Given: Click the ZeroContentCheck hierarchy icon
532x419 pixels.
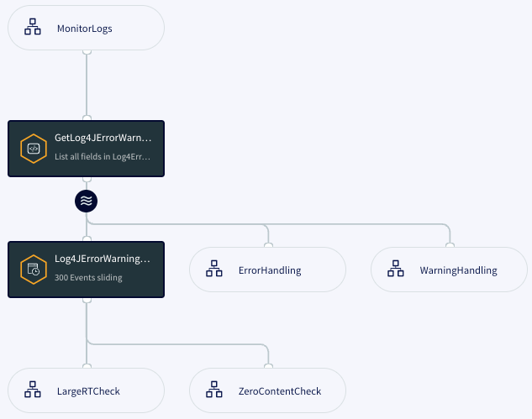Looking at the screenshot, I should 214,390.
